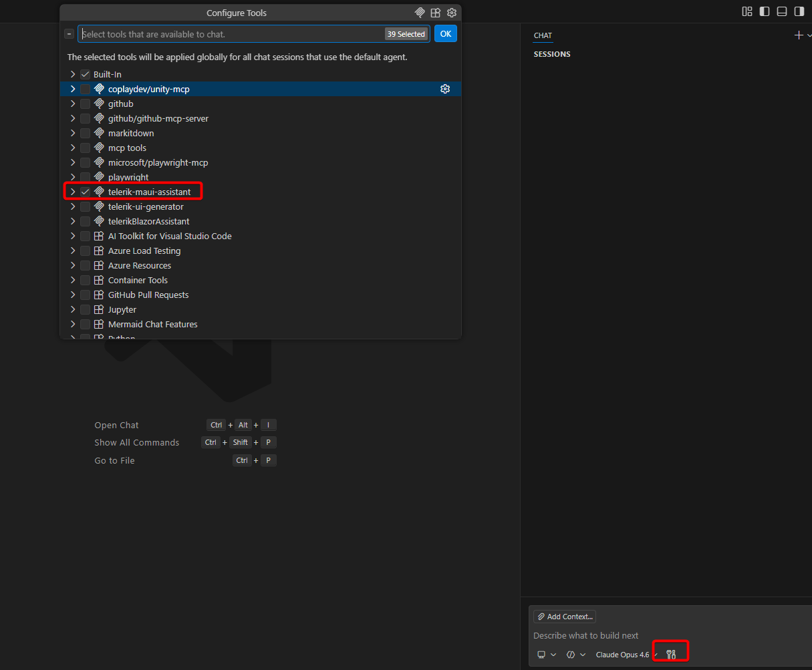812x670 pixels.
Task: Select the telerikBlazorAssistant row label
Action: [149, 221]
